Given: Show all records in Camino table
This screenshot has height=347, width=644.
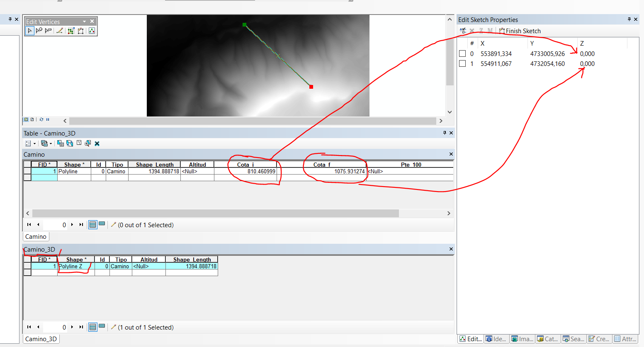Looking at the screenshot, I should (93, 225).
